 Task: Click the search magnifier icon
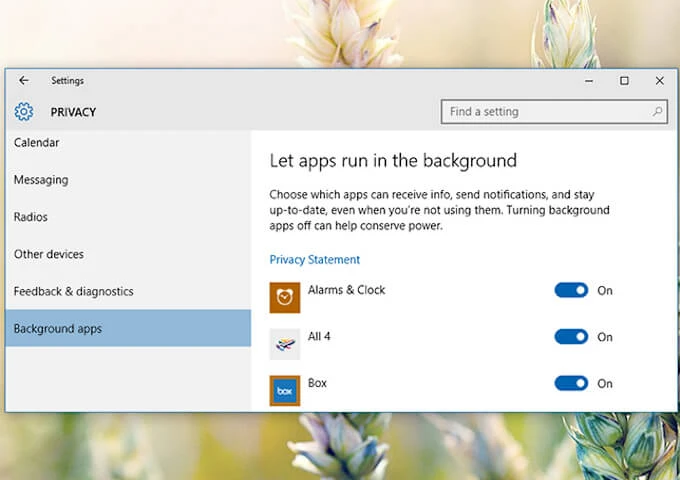(x=657, y=111)
